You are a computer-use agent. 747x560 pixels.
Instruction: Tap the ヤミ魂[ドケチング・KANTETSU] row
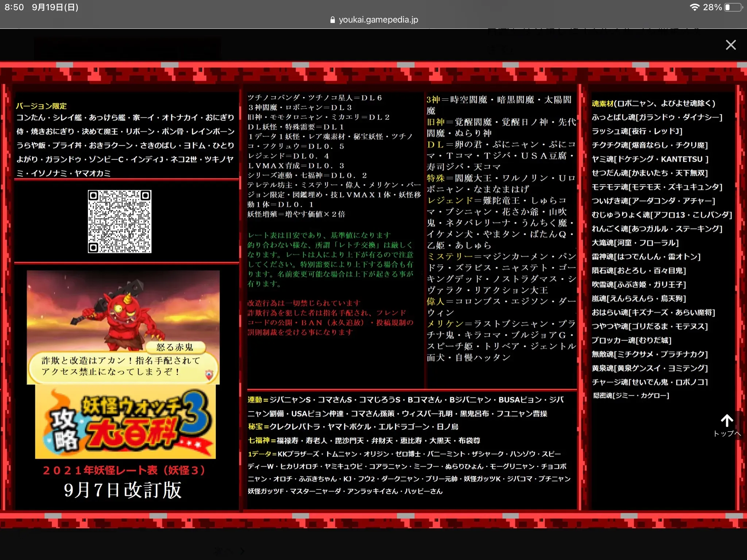650,159
